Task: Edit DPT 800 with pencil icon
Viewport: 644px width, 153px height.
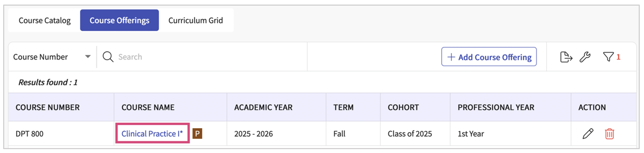Action: pyautogui.click(x=588, y=134)
